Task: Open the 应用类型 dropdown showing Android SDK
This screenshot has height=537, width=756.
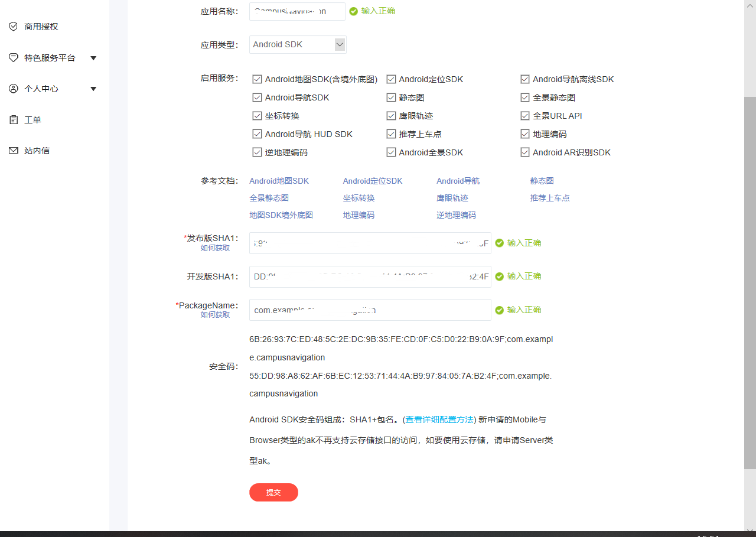Action: 340,44
